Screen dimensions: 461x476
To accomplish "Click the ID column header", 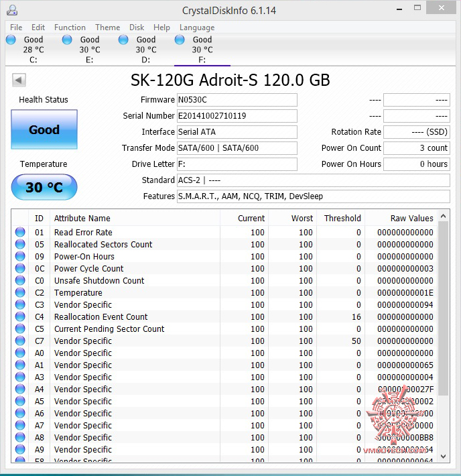I will [39, 219].
